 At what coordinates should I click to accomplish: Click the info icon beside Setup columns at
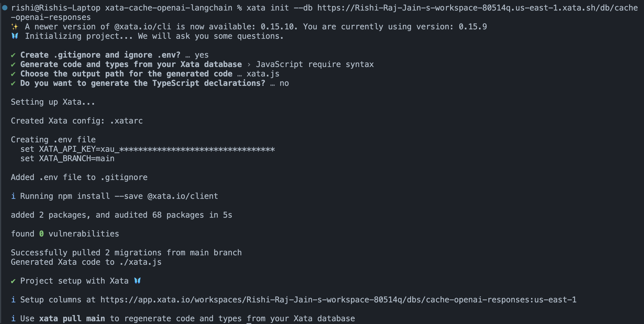pos(13,300)
